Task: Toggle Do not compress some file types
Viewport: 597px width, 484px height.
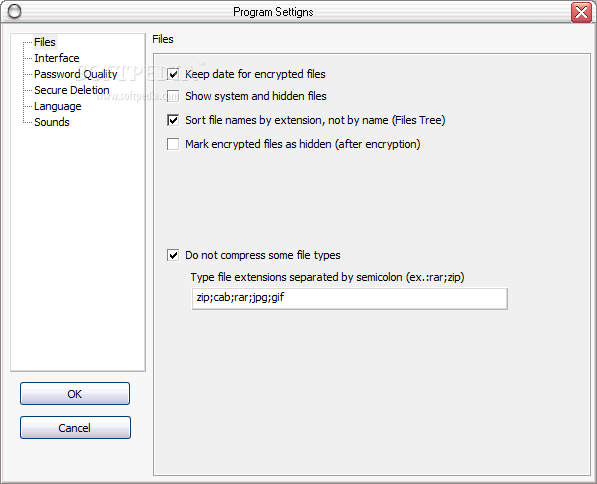Action: (173, 255)
